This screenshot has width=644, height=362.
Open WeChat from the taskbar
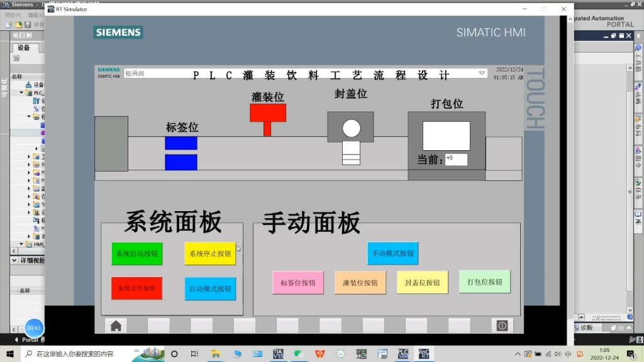(299, 353)
